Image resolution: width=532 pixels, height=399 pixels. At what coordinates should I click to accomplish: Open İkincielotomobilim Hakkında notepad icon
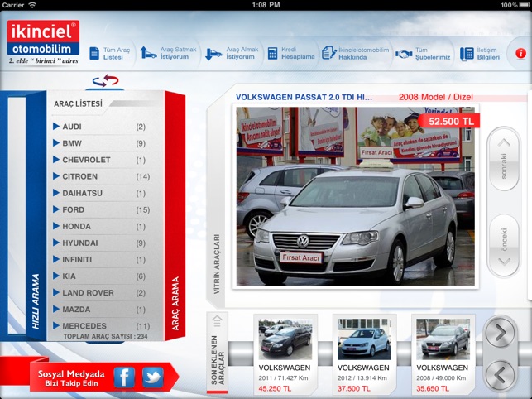point(328,53)
